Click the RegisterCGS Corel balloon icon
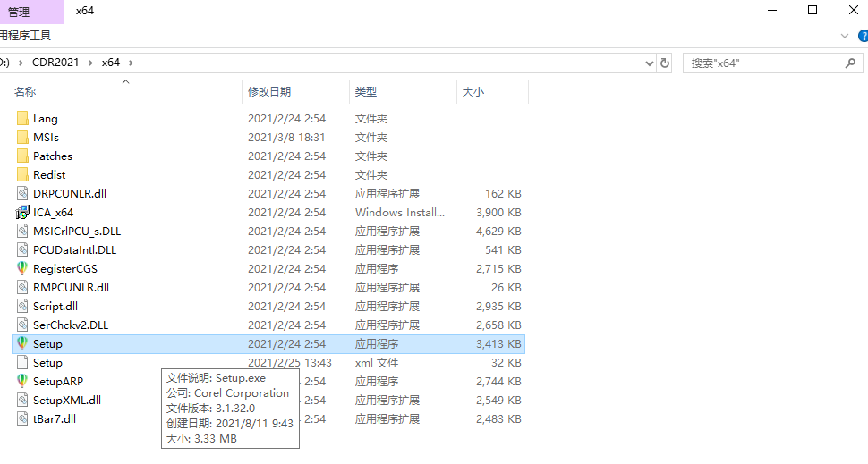868x464 pixels. click(x=22, y=268)
